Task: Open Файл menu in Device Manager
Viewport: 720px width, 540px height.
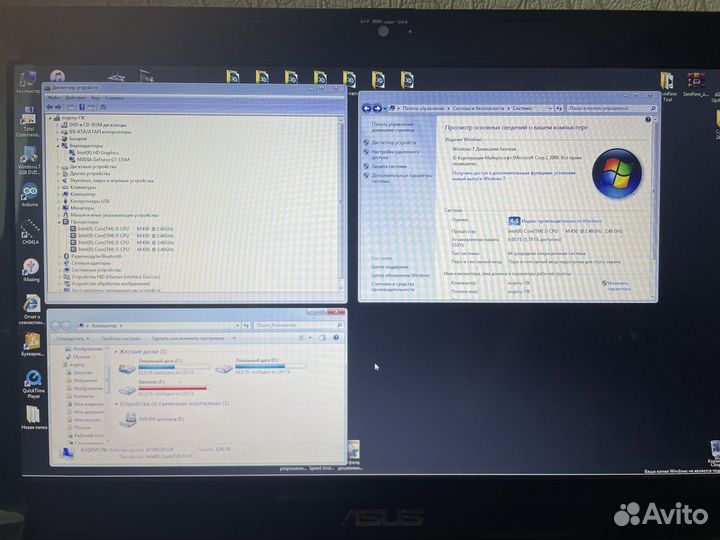Action: pos(54,98)
